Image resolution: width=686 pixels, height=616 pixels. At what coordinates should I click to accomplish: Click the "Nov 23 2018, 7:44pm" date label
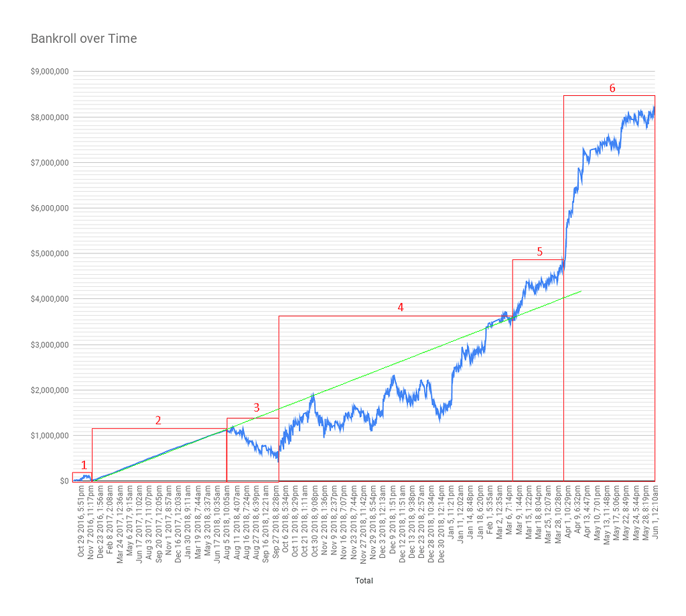tap(353, 522)
